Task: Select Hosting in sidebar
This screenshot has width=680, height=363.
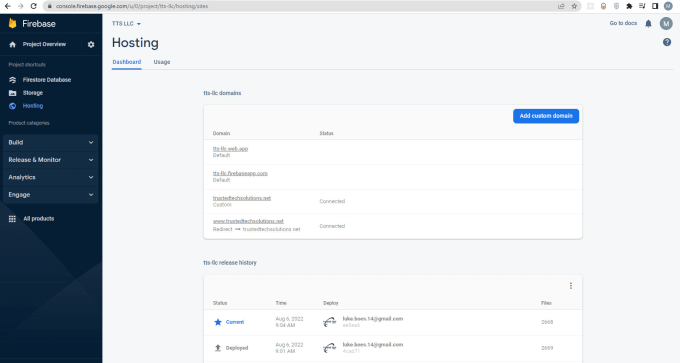Action: pos(33,106)
